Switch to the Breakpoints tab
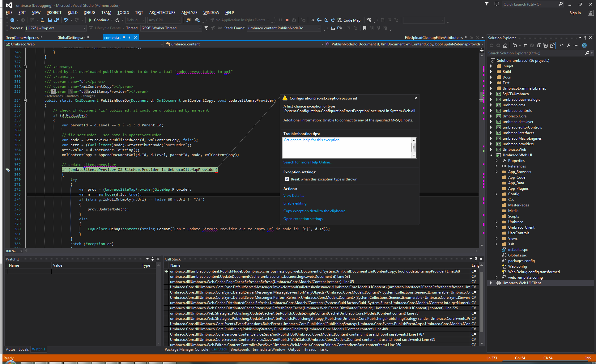This screenshot has height=364, width=596. (240, 349)
